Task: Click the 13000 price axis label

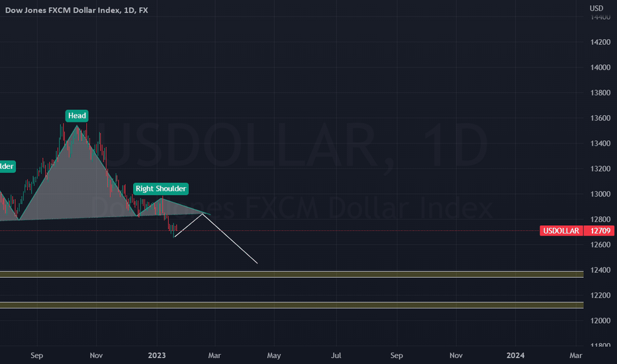Action: coord(600,194)
